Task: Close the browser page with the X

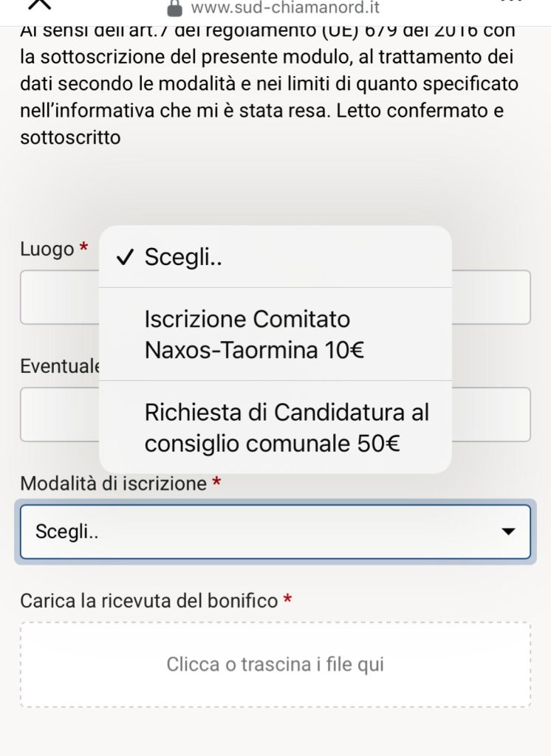Action: click(x=41, y=4)
